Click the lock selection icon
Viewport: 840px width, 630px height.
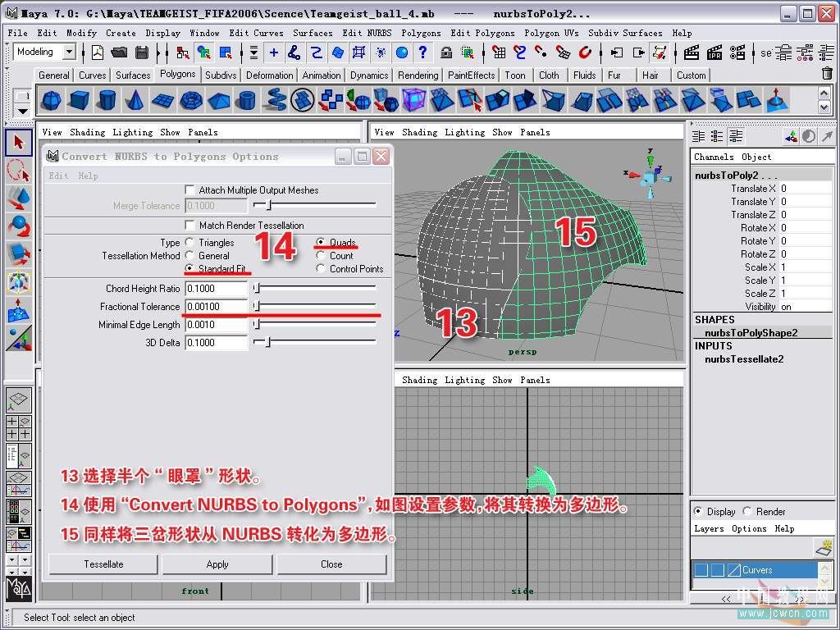(x=445, y=52)
